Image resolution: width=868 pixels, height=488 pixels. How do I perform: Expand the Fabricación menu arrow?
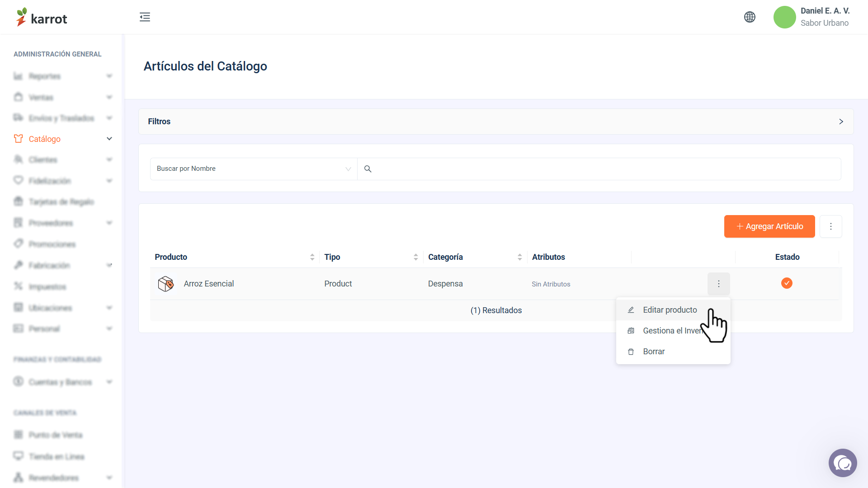coord(109,265)
